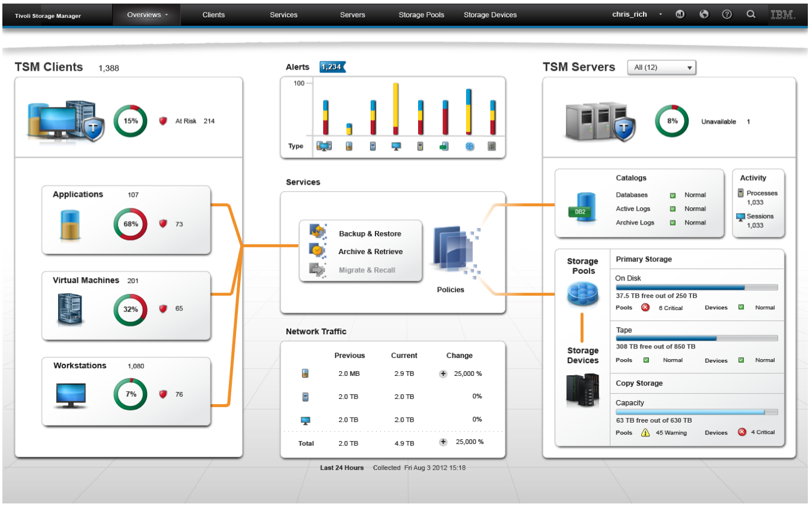Click the Virtual Machines server icon
This screenshot has height=507, width=812.
pyautogui.click(x=70, y=309)
